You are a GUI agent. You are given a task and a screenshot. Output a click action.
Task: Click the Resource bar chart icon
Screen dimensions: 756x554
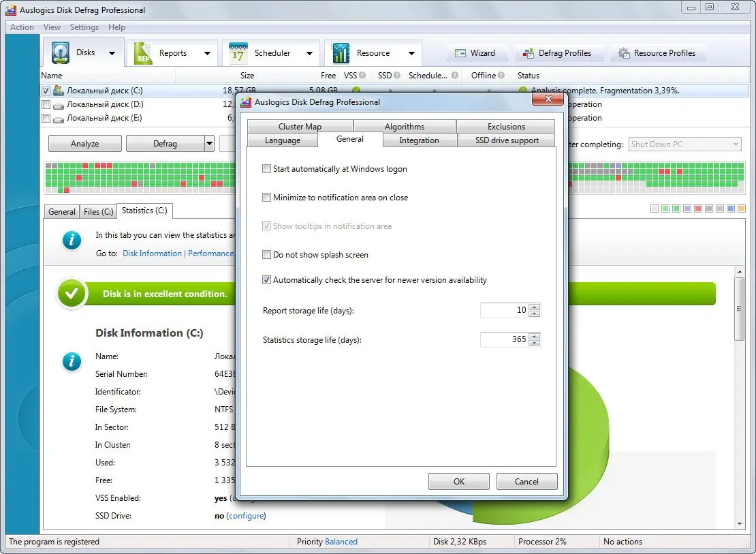click(x=341, y=53)
